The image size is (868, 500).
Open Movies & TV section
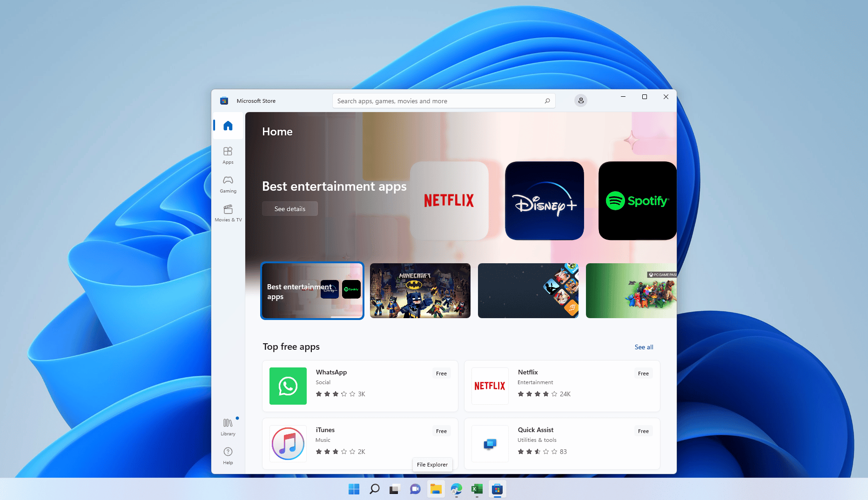tap(228, 213)
